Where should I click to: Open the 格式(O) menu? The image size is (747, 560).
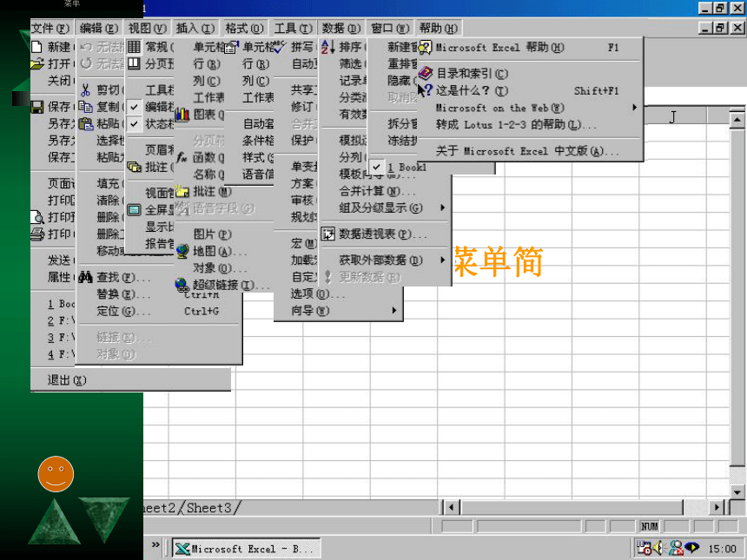click(x=244, y=29)
